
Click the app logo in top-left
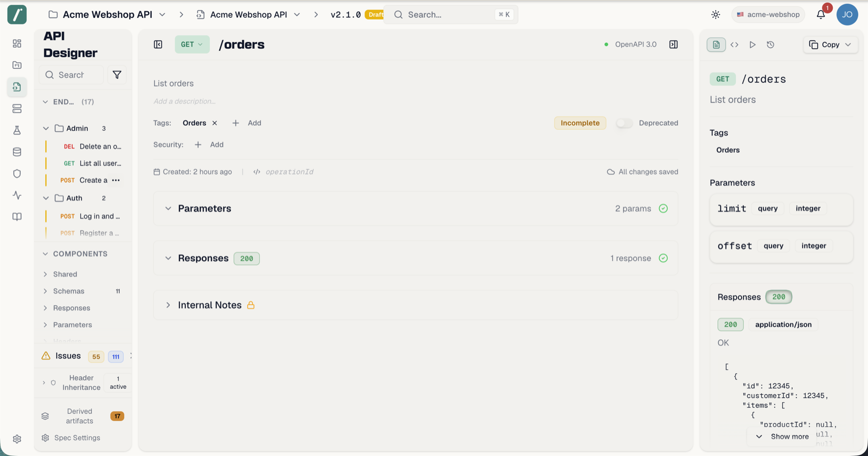17,15
